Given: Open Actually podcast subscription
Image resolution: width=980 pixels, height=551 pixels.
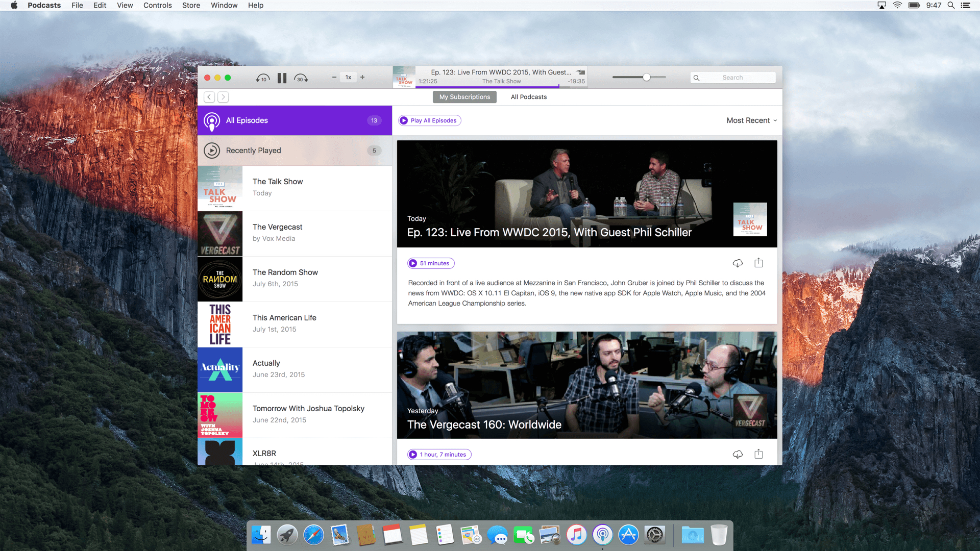Looking at the screenshot, I should [x=295, y=370].
